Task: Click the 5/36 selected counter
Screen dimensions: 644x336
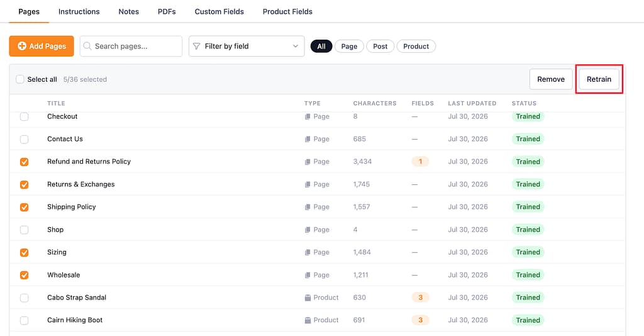Action: coord(85,79)
